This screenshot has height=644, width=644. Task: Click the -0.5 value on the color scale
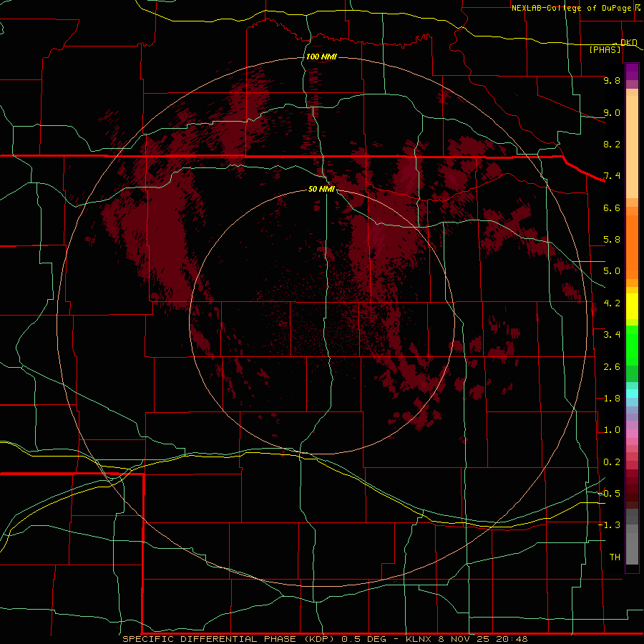click(610, 494)
